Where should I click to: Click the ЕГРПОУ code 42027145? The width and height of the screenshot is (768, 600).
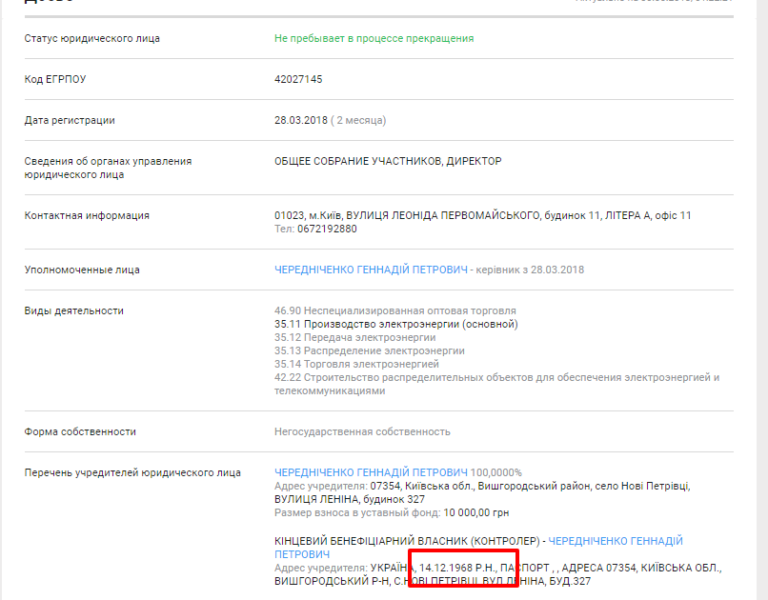coord(298,79)
